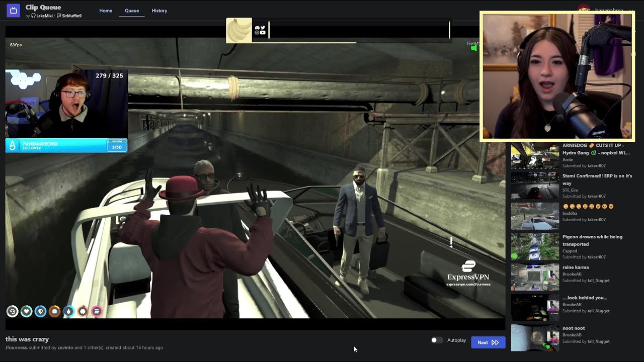Click the Clip Queue TV logo icon
Screen dimensions: 644x362
[x=14, y=10]
